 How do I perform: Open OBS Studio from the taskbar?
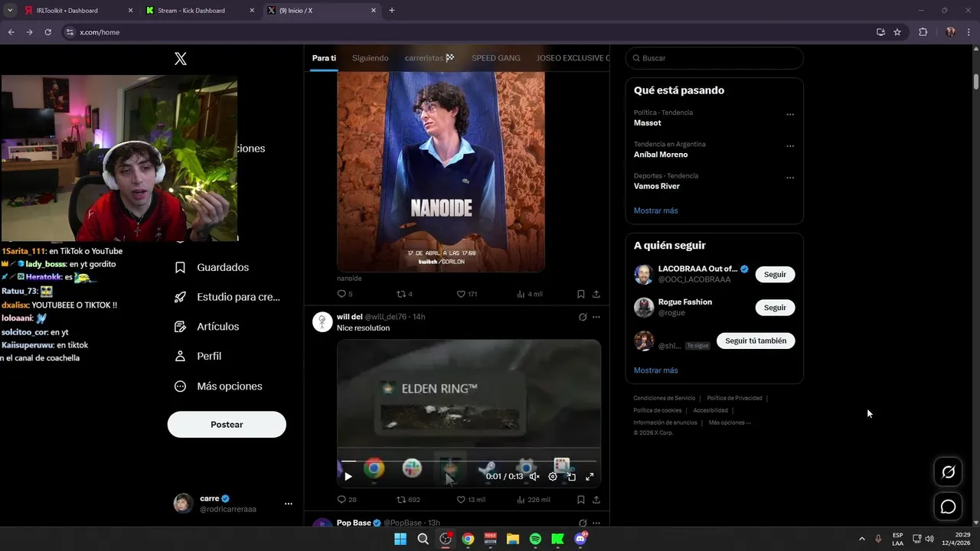pyautogui.click(x=446, y=539)
